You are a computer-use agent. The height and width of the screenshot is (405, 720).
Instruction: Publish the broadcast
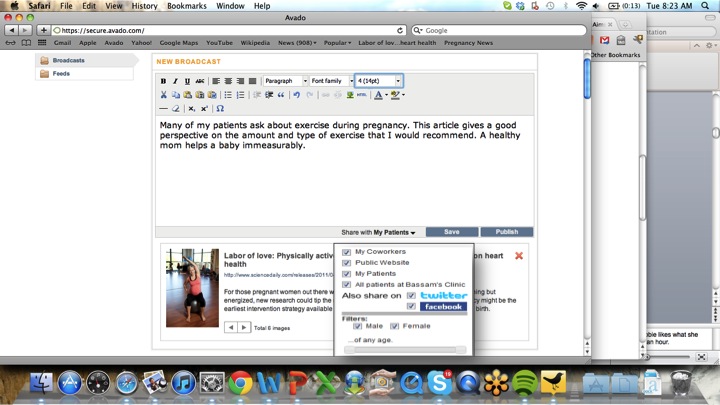coord(506,232)
